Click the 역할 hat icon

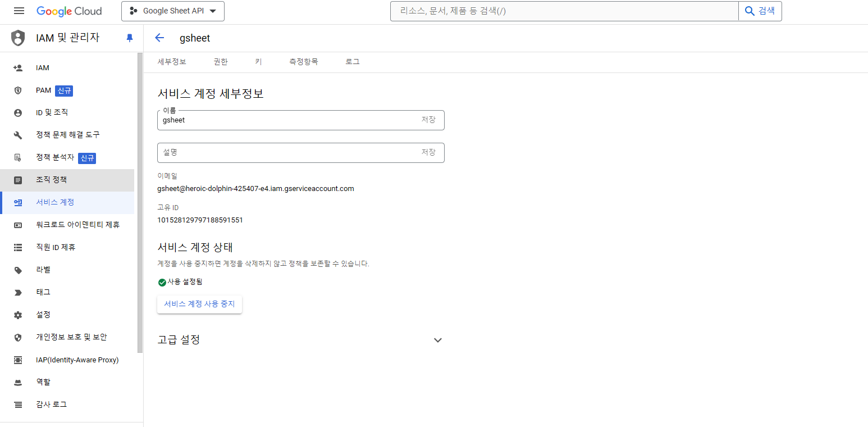tap(18, 383)
